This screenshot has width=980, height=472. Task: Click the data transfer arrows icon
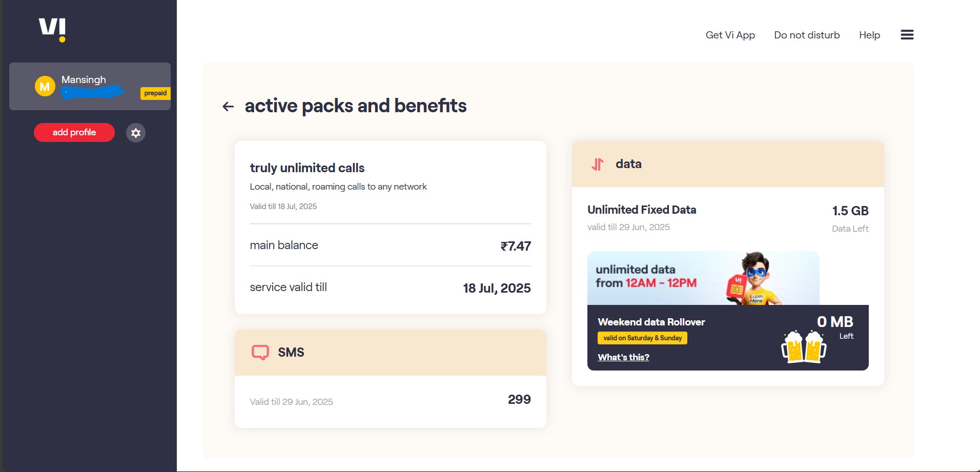click(x=598, y=164)
